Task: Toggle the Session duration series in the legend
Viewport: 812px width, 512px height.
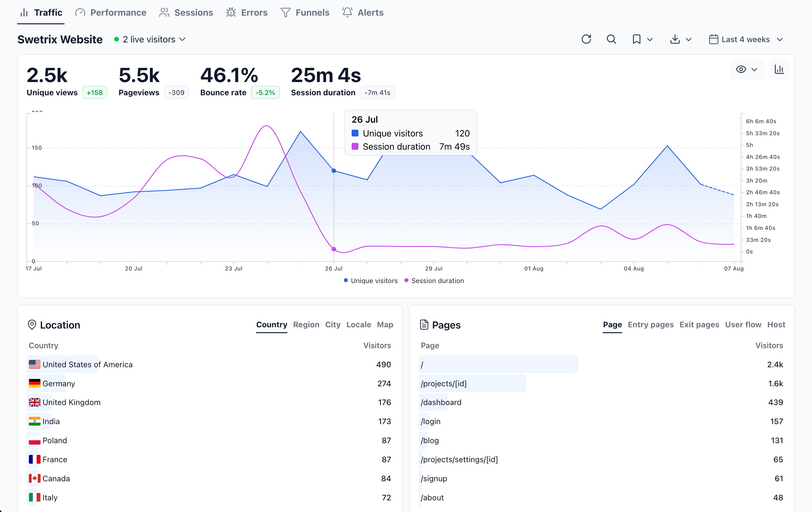Action: click(x=434, y=281)
